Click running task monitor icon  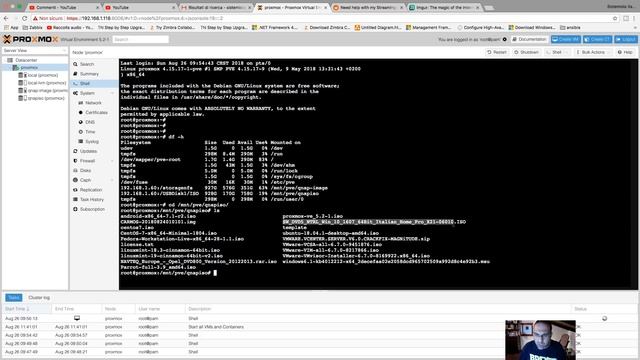77,318
